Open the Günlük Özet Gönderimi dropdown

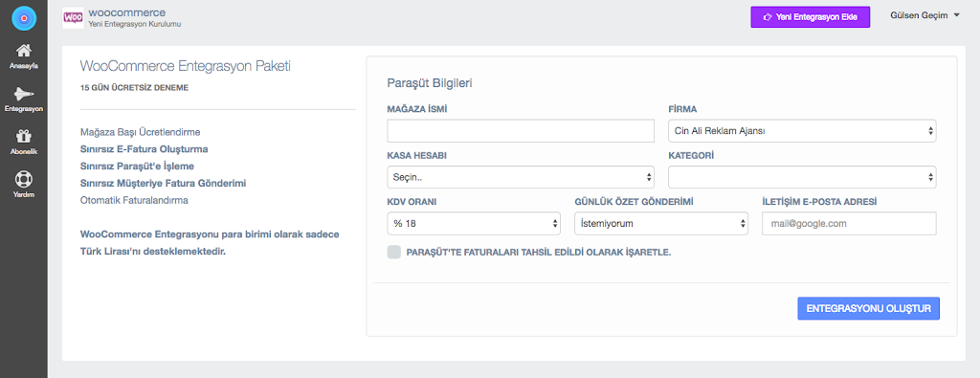661,223
